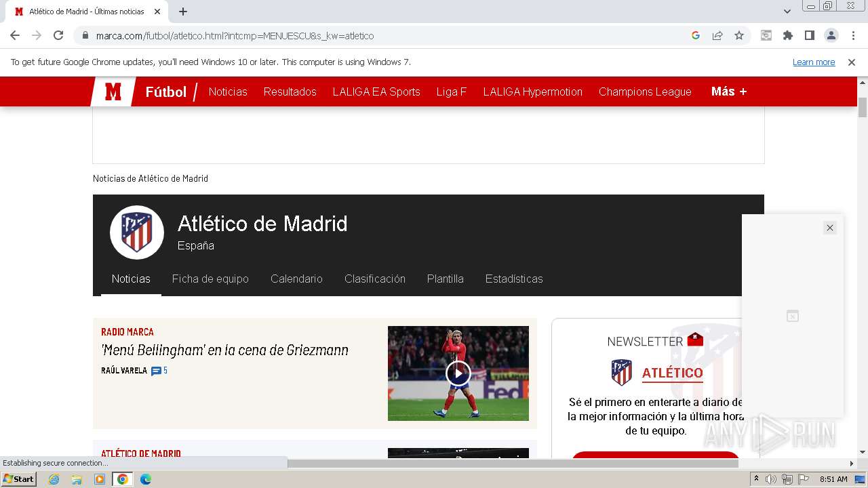Viewport: 868px width, 488px height.
Task: Switch to Chrome in taskbar
Action: click(123, 479)
